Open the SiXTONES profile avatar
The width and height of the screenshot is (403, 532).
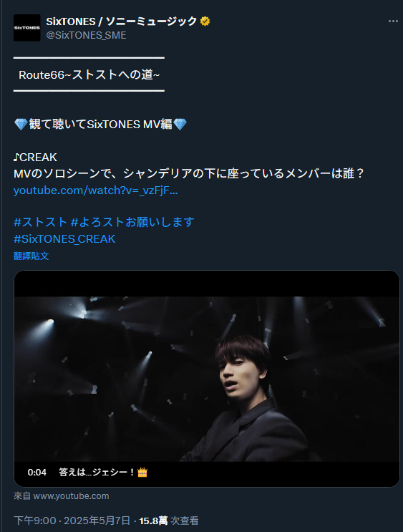tap(26, 28)
